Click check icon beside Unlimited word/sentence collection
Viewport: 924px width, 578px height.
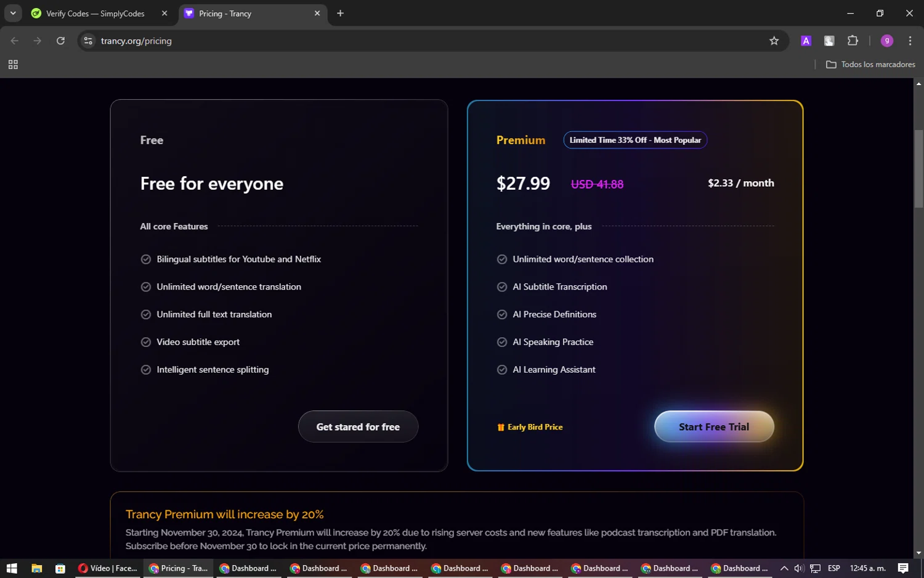[502, 259]
